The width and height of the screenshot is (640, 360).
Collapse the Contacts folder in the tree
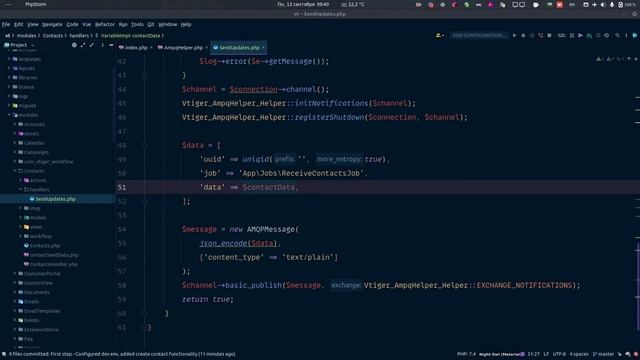click(x=15, y=171)
